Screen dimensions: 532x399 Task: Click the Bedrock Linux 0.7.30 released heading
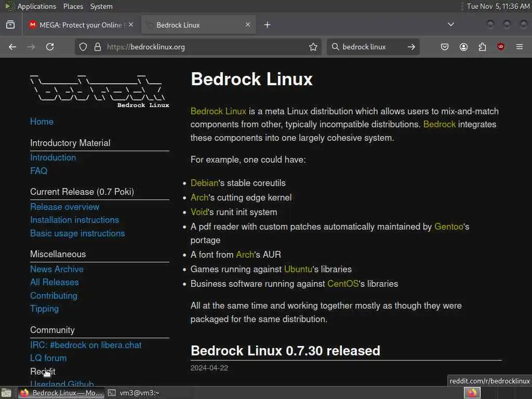click(x=285, y=351)
